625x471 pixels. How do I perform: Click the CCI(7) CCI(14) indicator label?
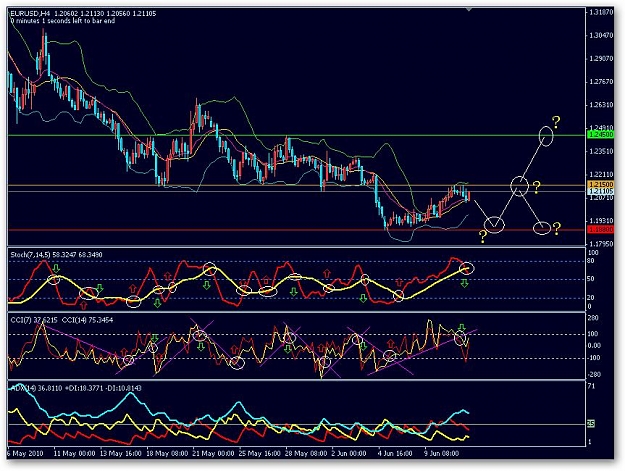click(x=62, y=320)
